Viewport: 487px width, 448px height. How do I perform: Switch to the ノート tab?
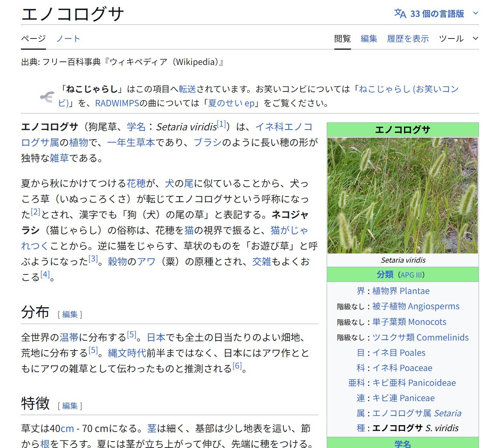click(x=68, y=39)
